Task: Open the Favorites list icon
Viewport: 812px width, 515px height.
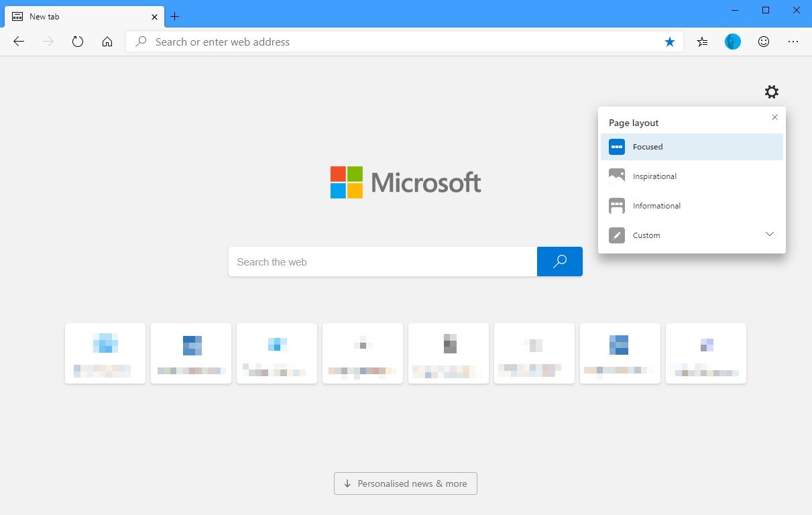Action: tap(702, 42)
